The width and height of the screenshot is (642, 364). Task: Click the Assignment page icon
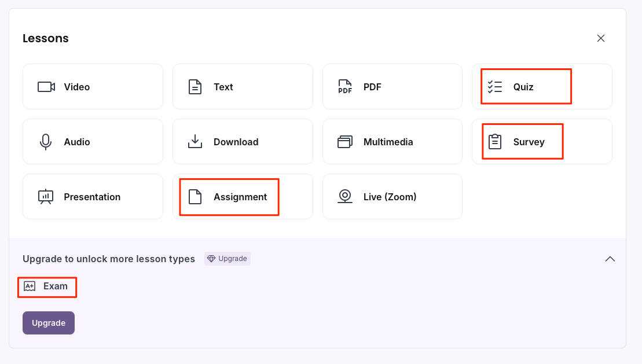point(195,196)
